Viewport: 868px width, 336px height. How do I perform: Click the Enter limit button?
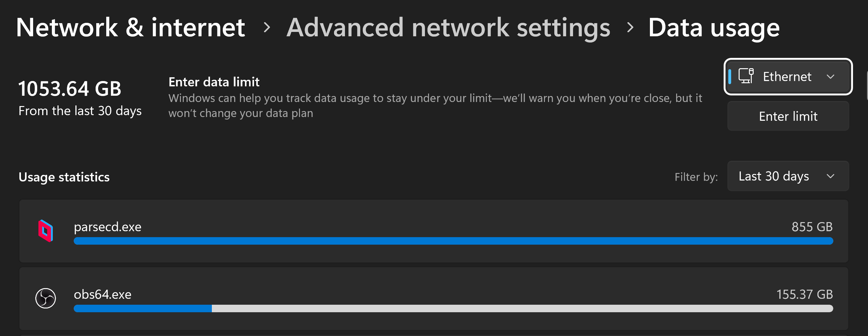click(x=788, y=116)
